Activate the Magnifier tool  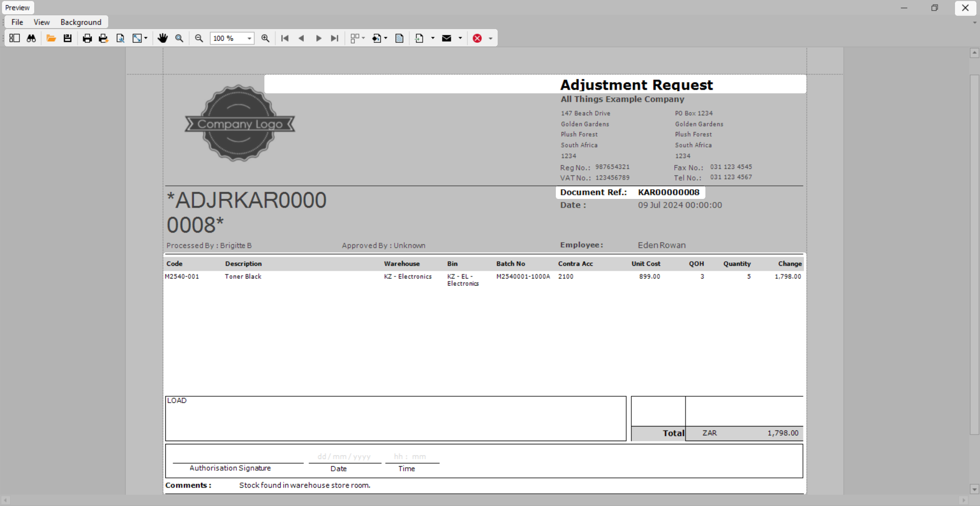pyautogui.click(x=179, y=38)
